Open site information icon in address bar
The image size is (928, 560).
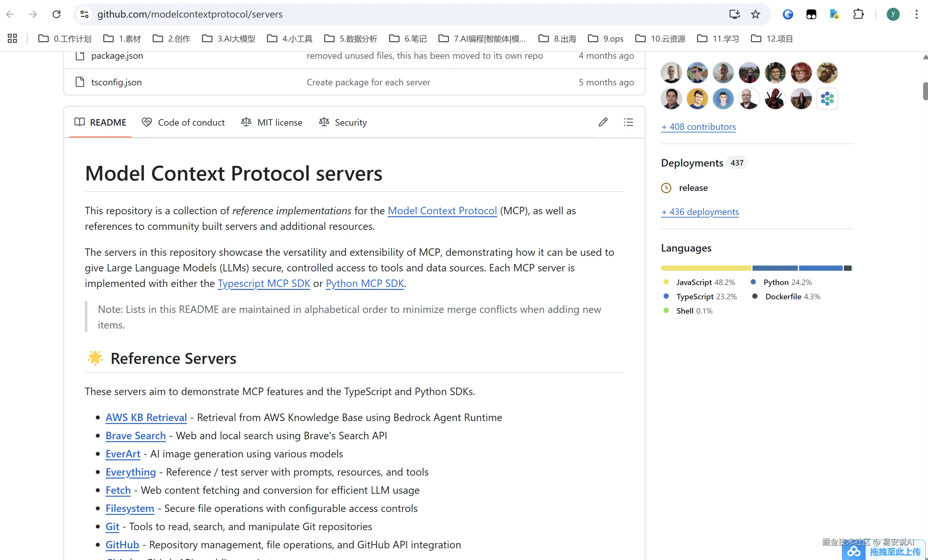coord(84,14)
